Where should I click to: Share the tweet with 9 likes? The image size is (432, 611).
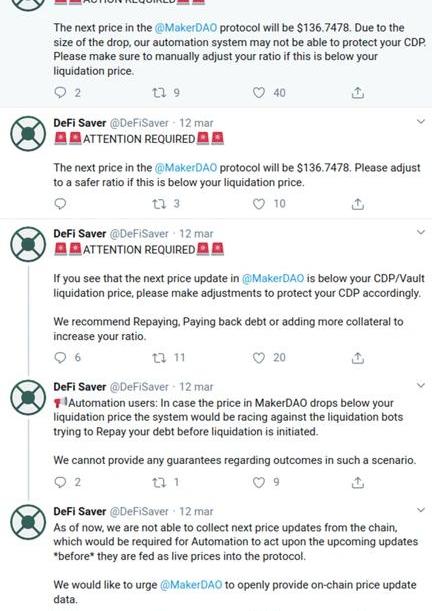(358, 482)
